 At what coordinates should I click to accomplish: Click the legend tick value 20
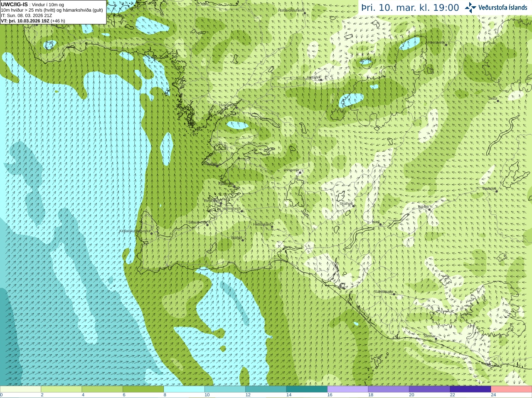411,395
